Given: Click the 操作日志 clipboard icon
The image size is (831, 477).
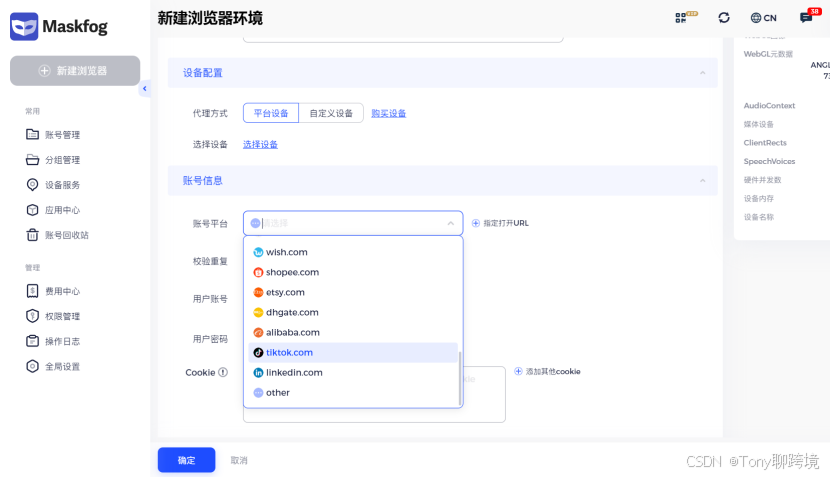Looking at the screenshot, I should point(32,341).
